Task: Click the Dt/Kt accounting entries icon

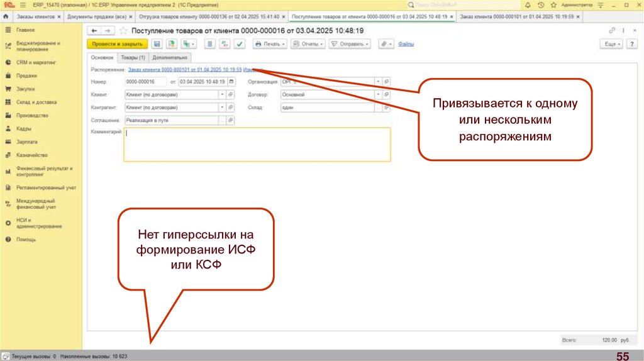Action: [225, 44]
